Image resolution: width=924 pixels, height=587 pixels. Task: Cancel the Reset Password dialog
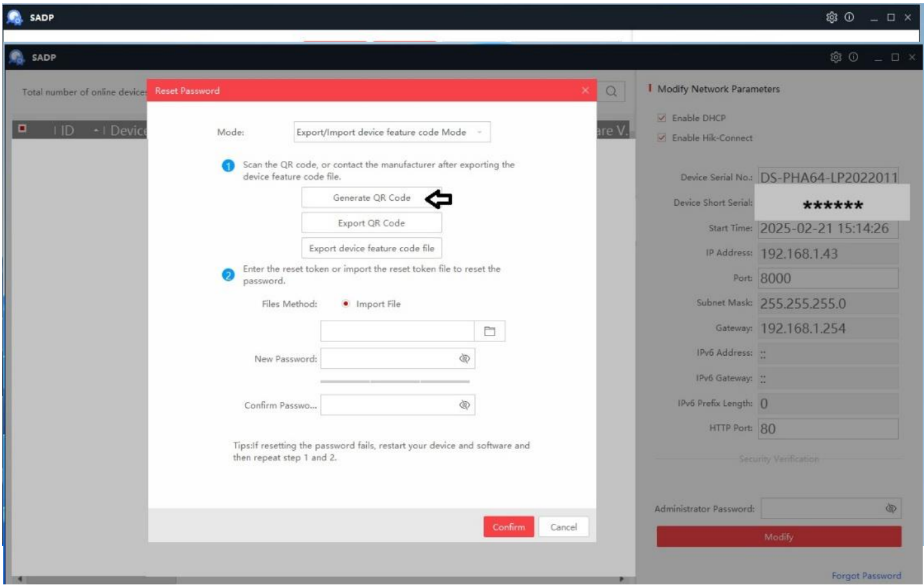click(x=564, y=526)
